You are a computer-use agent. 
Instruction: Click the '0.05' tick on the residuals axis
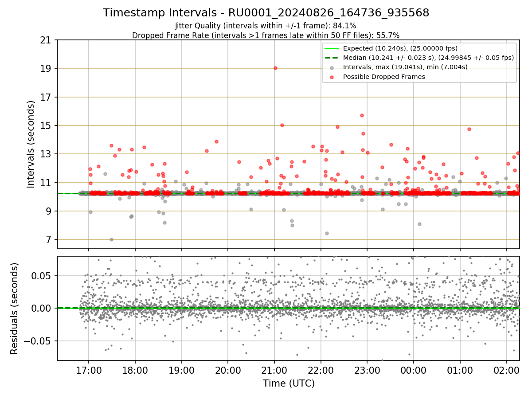coord(43,275)
